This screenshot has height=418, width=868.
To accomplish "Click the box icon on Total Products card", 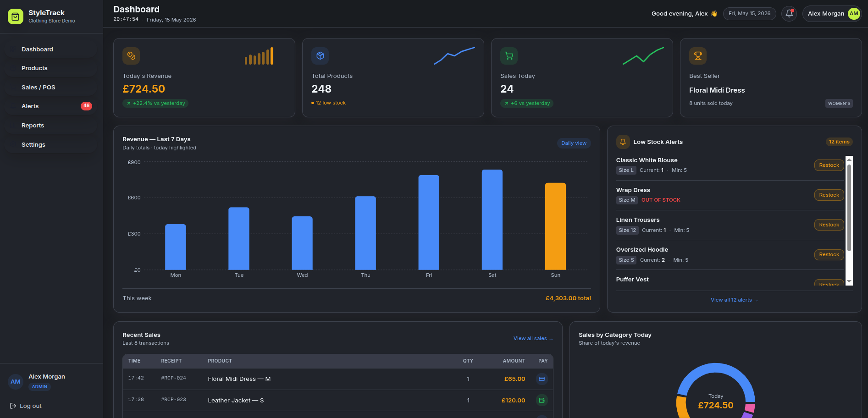I will [x=320, y=56].
